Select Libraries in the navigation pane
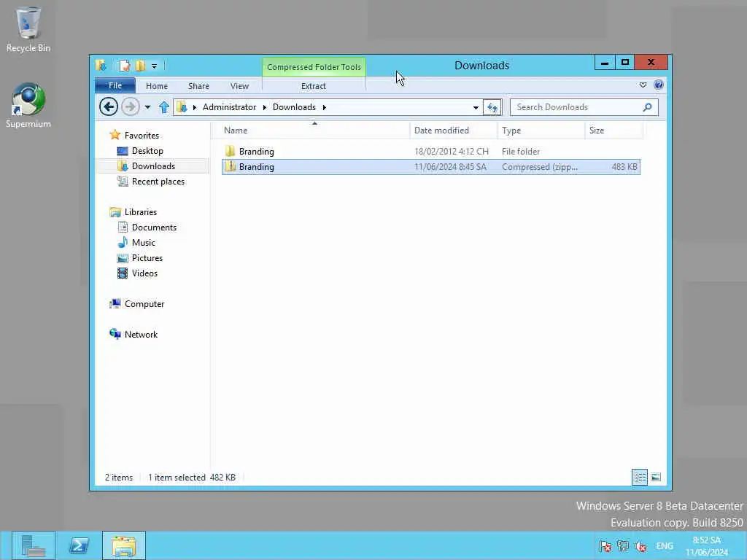Viewport: 747px width, 560px height. [141, 212]
